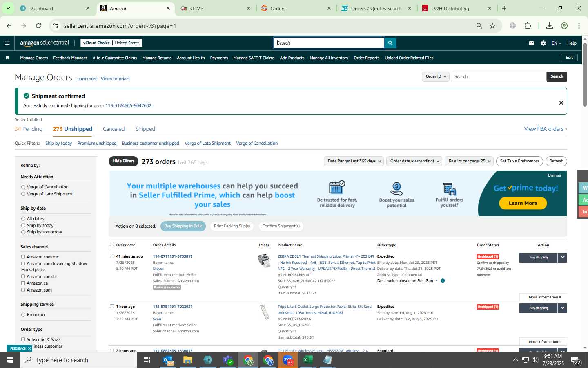588x368 pixels.
Task: Click the Tripp Lite surge protector thumbnail
Action: (x=265, y=312)
